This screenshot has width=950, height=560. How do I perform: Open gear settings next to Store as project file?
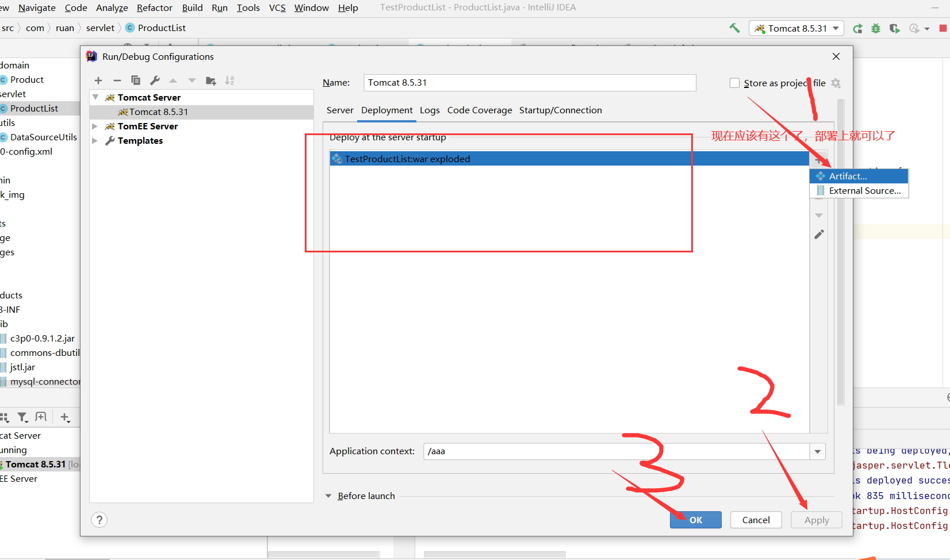pos(836,83)
